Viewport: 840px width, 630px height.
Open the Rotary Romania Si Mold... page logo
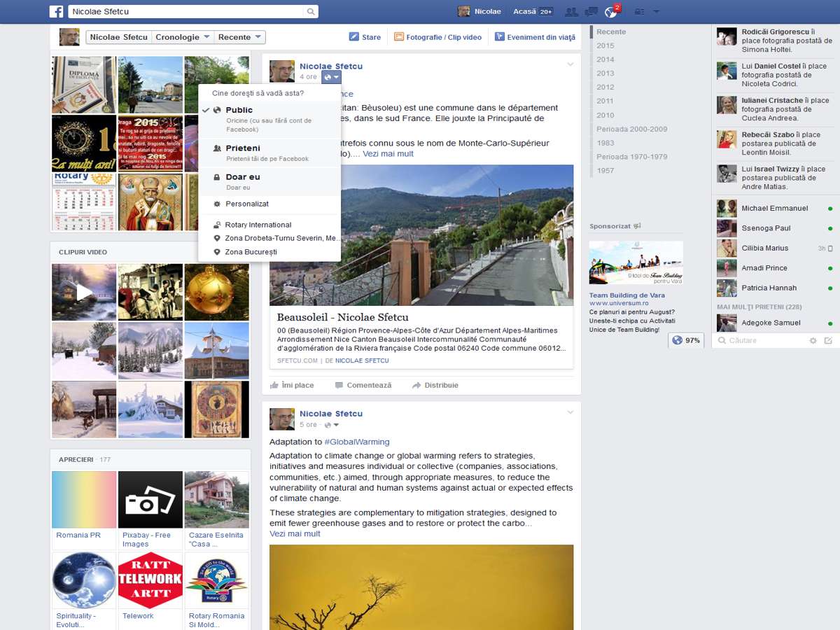click(216, 581)
